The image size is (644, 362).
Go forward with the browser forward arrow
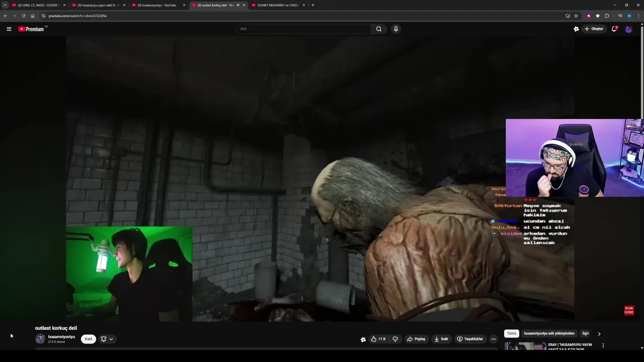click(14, 16)
